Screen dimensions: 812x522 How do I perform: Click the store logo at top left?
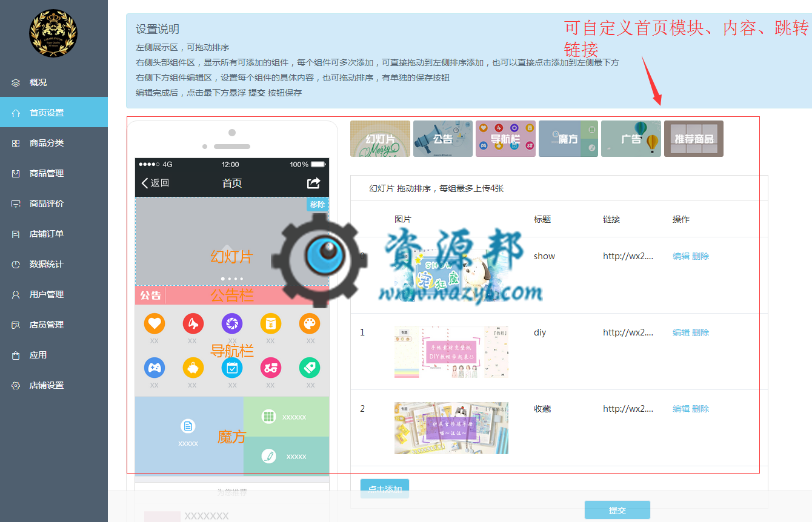click(53, 33)
